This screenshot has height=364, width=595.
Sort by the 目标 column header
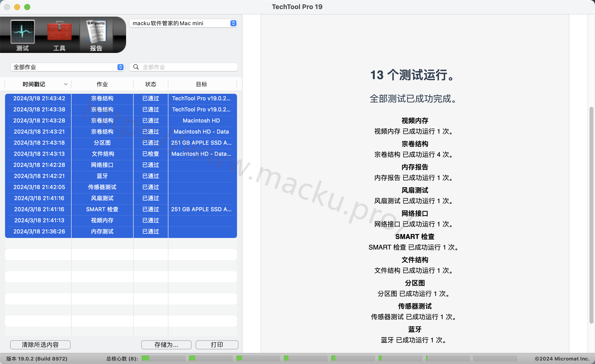pos(201,84)
